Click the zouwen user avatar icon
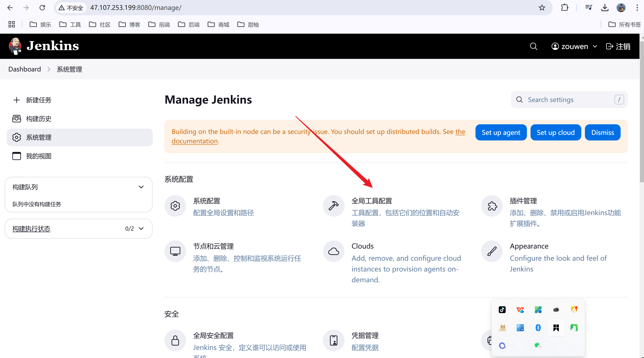The height and width of the screenshot is (358, 644). (x=555, y=46)
